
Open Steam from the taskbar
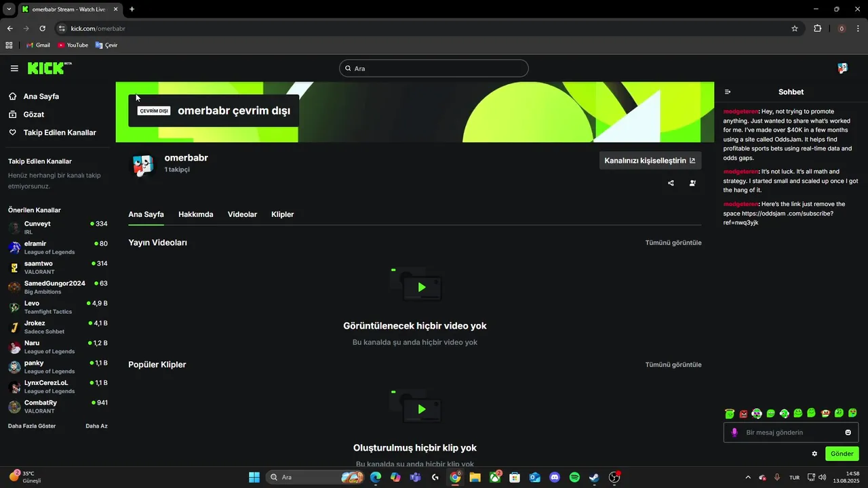coord(594,477)
